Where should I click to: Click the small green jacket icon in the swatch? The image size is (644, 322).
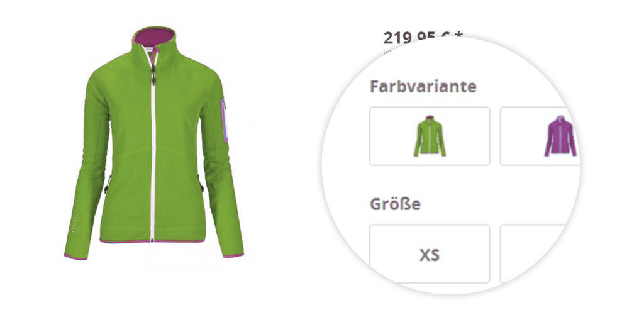pyautogui.click(x=430, y=136)
